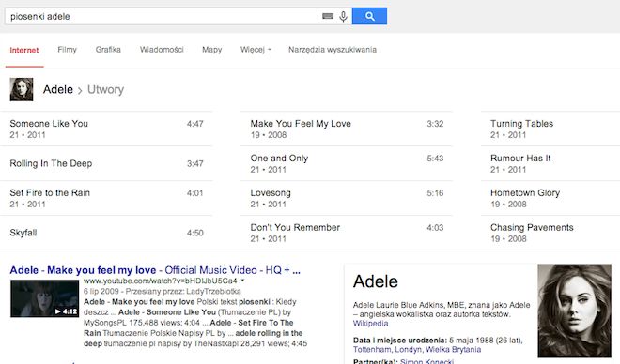Open the Simon Konecki partner link

[x=426, y=361]
